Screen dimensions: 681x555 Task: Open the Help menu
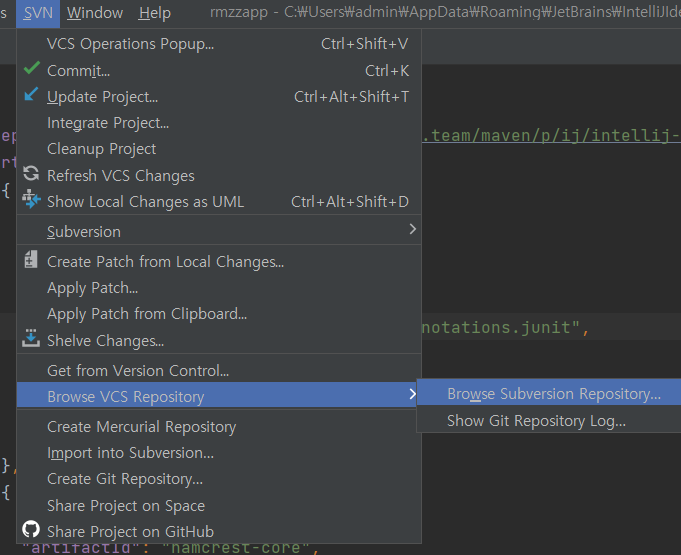click(x=155, y=13)
